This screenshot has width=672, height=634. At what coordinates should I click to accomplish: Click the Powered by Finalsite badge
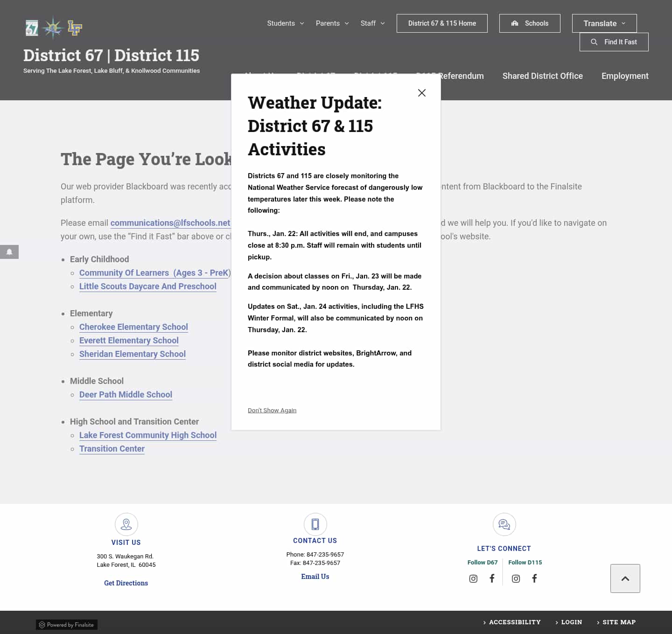coord(66,624)
